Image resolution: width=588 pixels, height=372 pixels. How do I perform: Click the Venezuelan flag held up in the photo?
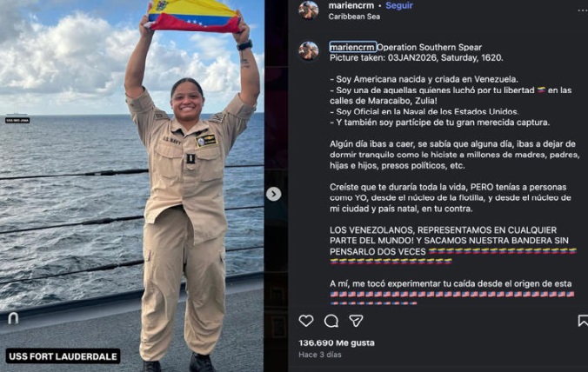click(193, 17)
